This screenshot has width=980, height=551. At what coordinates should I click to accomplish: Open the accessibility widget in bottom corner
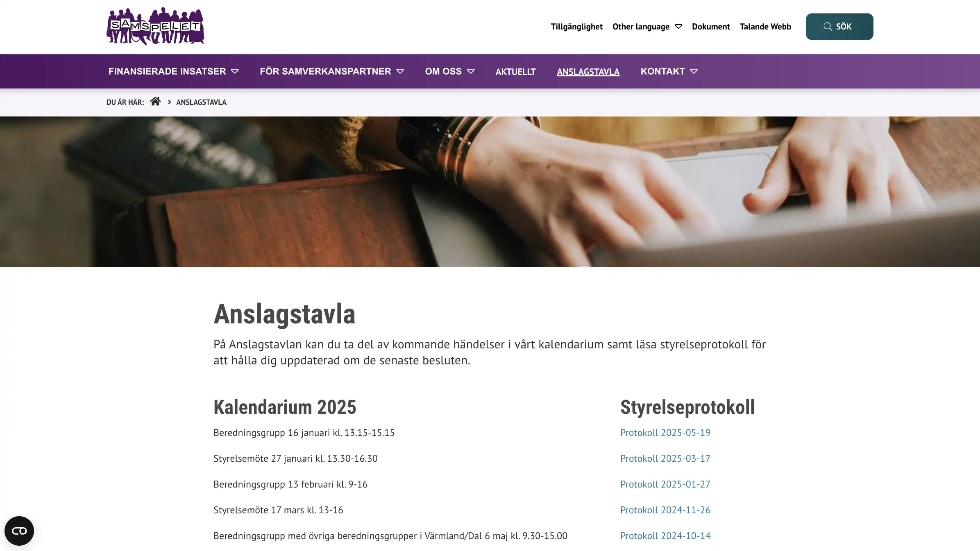(x=19, y=531)
